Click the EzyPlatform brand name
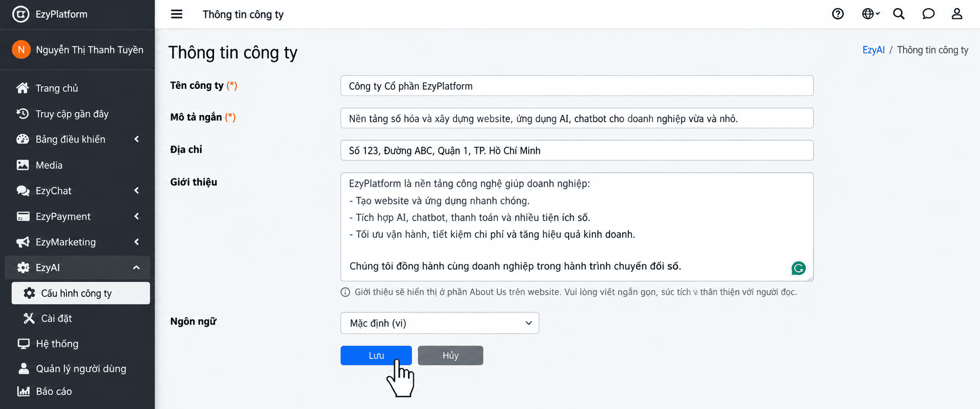980x409 pixels. pyautogui.click(x=62, y=14)
